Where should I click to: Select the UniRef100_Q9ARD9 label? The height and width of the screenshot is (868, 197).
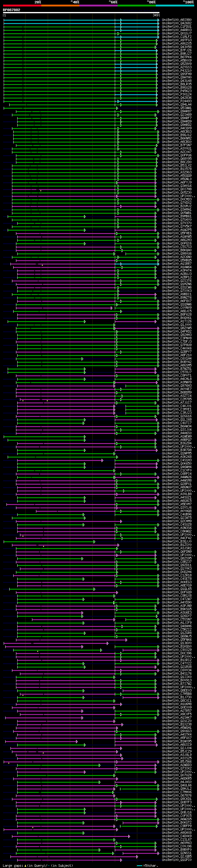point(177,121)
